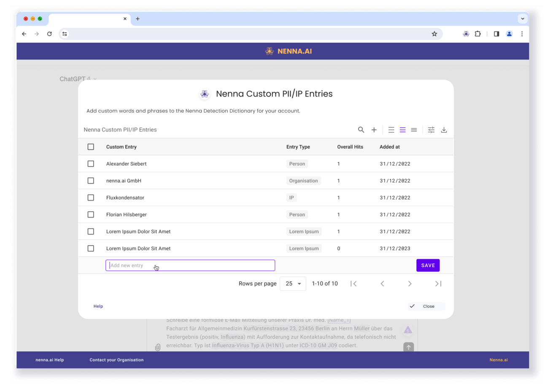Open the tab search dropdown chevron

click(x=523, y=19)
